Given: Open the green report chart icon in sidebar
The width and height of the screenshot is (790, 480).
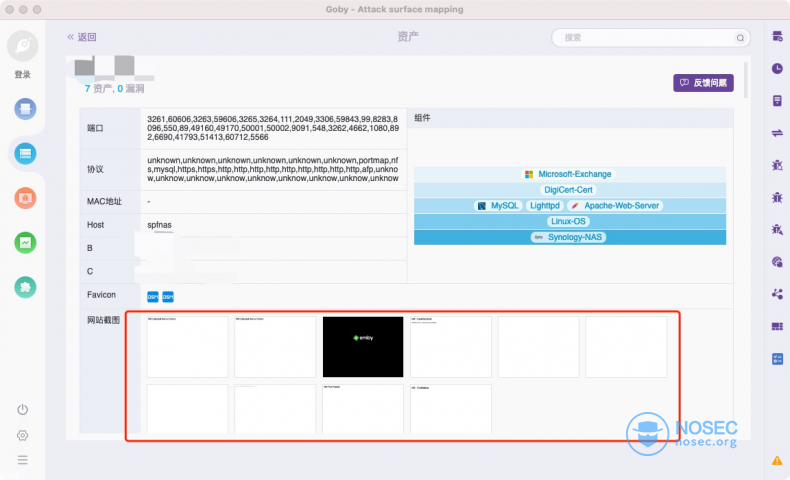Looking at the screenshot, I should coord(25,242).
